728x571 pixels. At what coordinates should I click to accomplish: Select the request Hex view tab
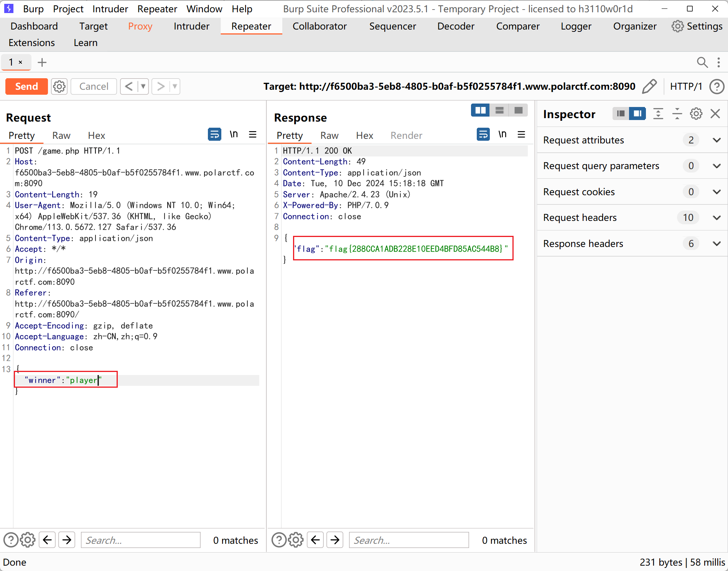click(x=96, y=135)
